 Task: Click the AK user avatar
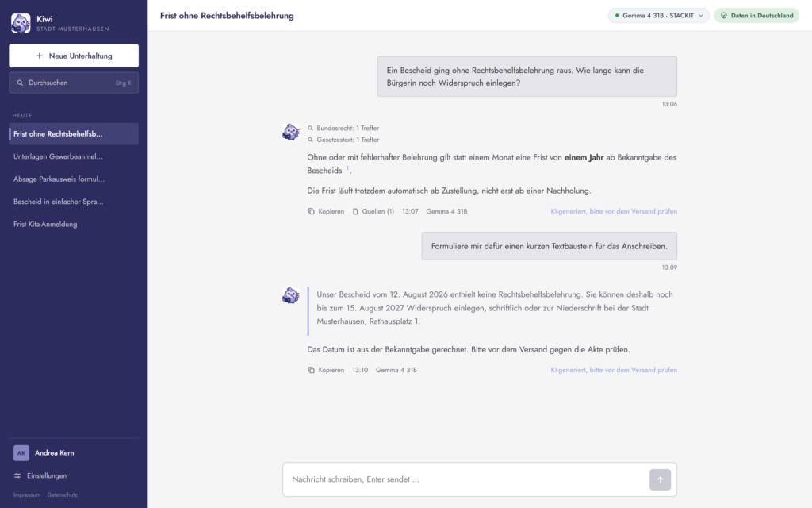21,453
